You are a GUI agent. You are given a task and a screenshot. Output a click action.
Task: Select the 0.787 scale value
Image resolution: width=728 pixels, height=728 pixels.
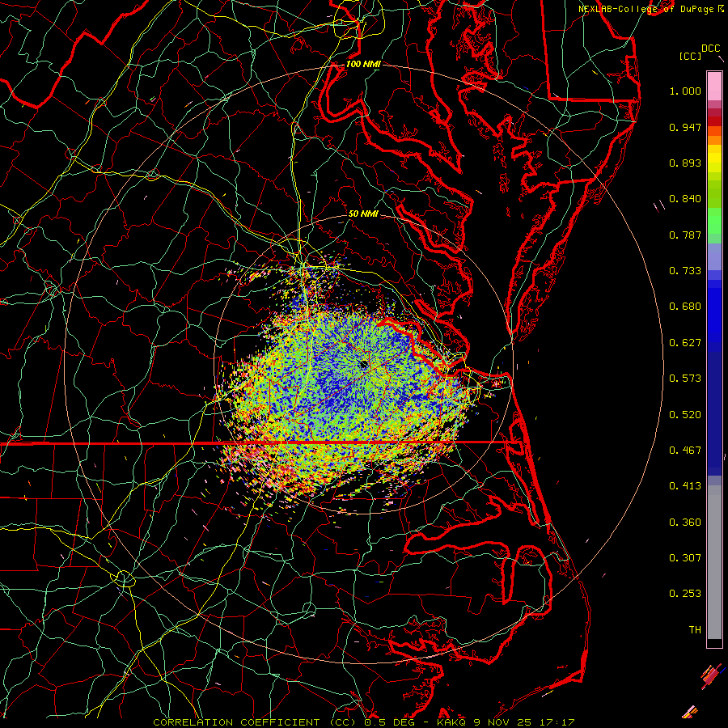[685, 235]
